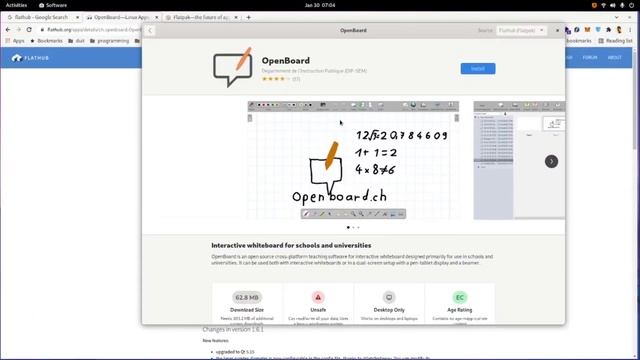Open the Age Rating EC tile icon
Viewport: 640px width, 360px height.
460,297
